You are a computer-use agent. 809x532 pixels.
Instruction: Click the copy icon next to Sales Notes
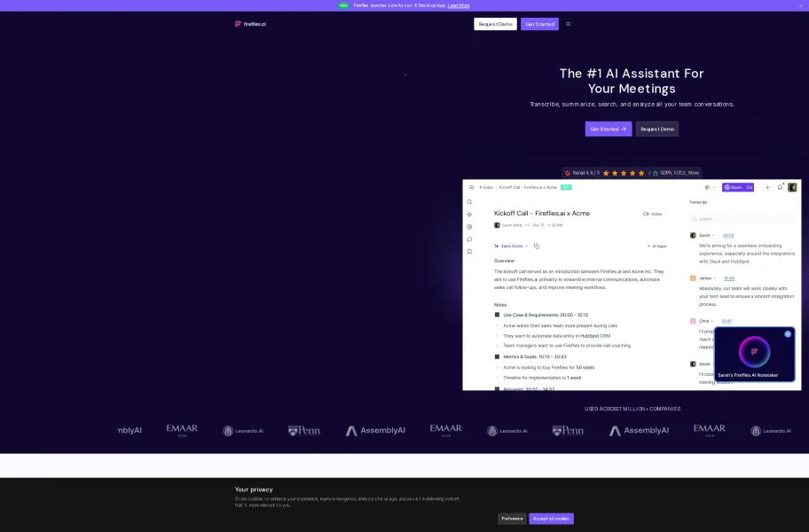coord(537,246)
